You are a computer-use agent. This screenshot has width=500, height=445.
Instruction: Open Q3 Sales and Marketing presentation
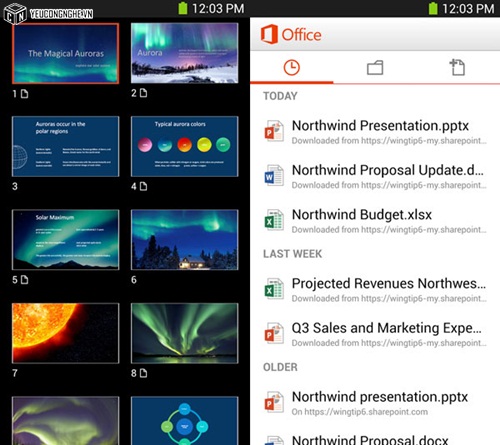[375, 334]
